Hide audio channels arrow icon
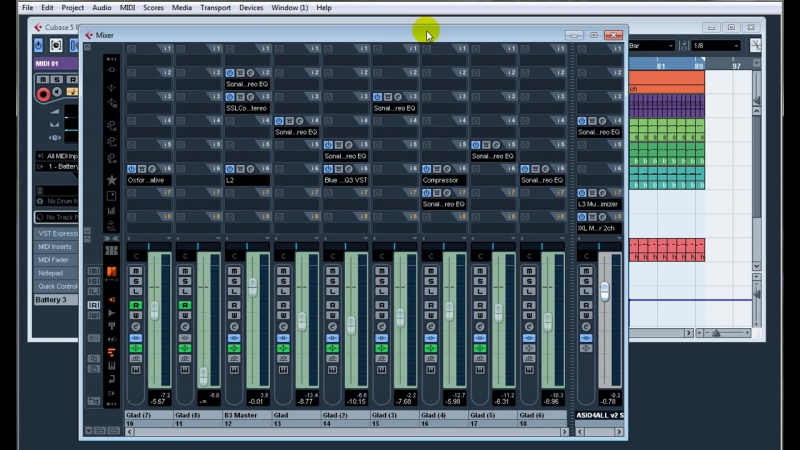Image resolution: width=800 pixels, height=450 pixels. coord(111,313)
